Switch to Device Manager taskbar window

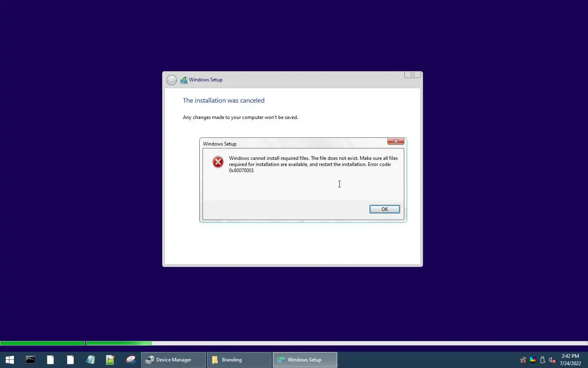pyautogui.click(x=174, y=360)
